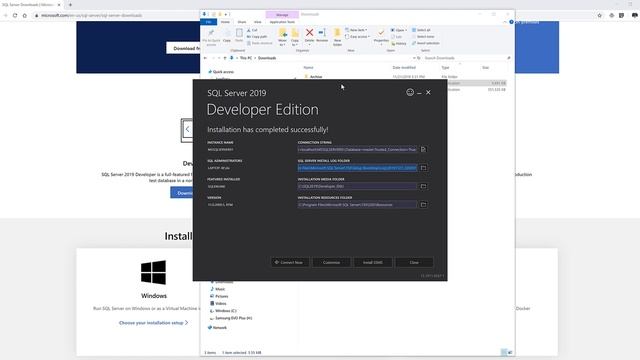Click the SQL Server install log folder field
The height and width of the screenshot is (360, 640).
(357, 168)
